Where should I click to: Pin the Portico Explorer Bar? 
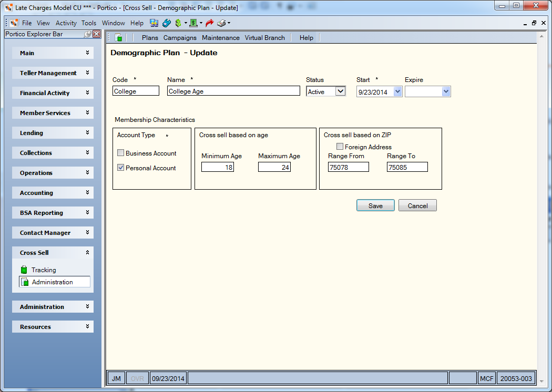tap(88, 34)
